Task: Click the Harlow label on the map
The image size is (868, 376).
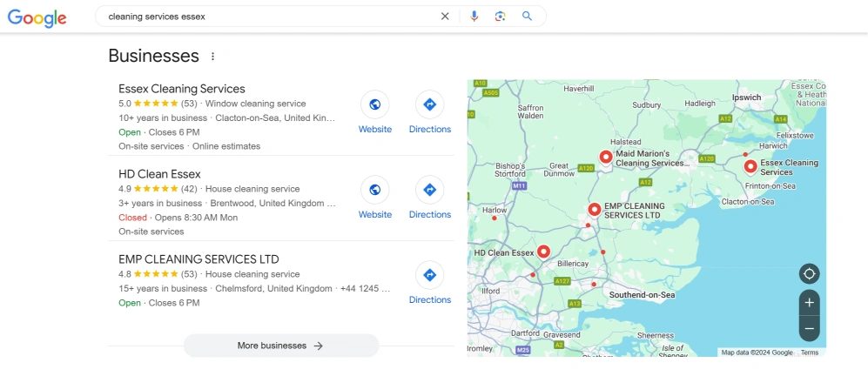Action: click(495, 211)
